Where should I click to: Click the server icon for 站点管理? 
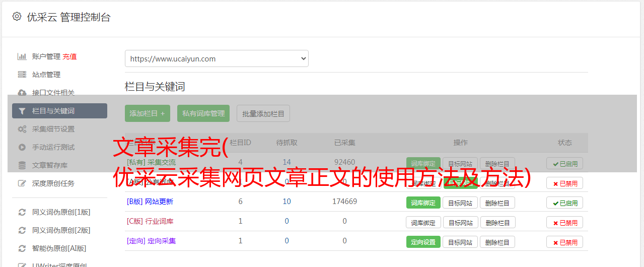22,75
